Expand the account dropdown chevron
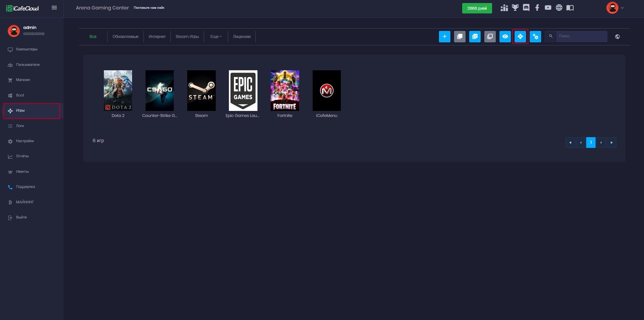The image size is (644, 320). pyautogui.click(x=622, y=8)
